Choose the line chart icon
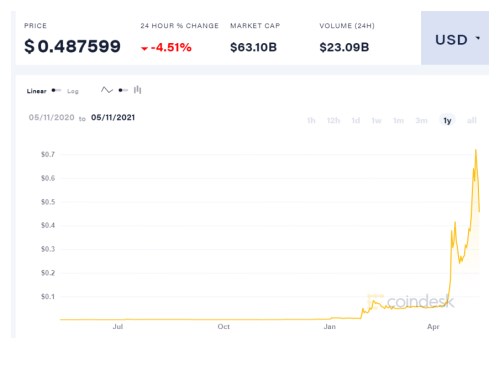The width and height of the screenshot is (500, 371). point(107,90)
